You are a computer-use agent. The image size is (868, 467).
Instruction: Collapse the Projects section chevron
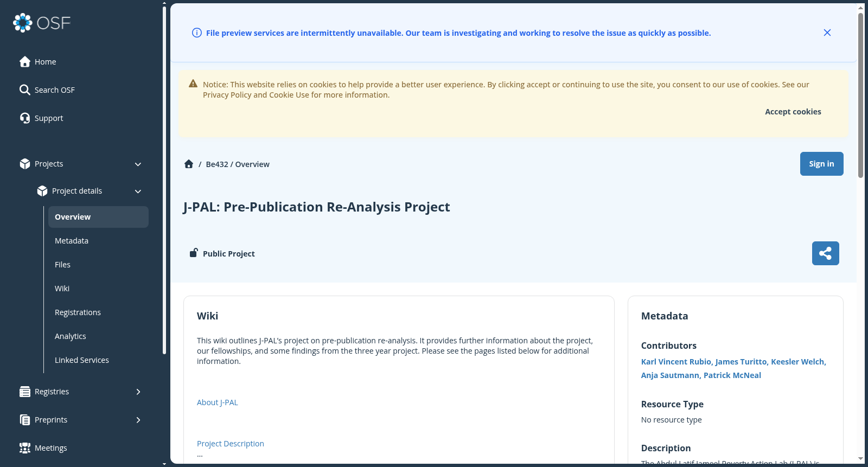tap(138, 164)
